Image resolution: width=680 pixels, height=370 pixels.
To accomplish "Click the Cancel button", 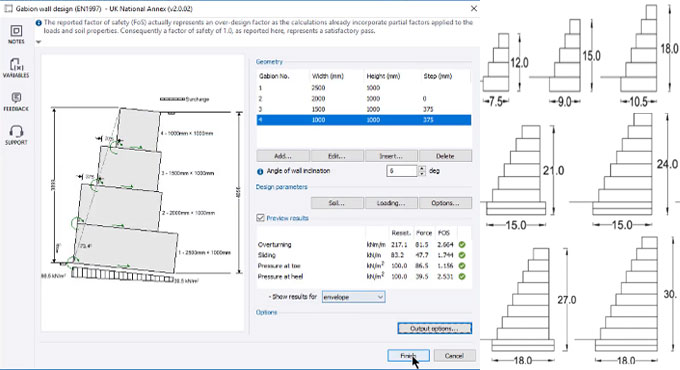I will tap(454, 356).
